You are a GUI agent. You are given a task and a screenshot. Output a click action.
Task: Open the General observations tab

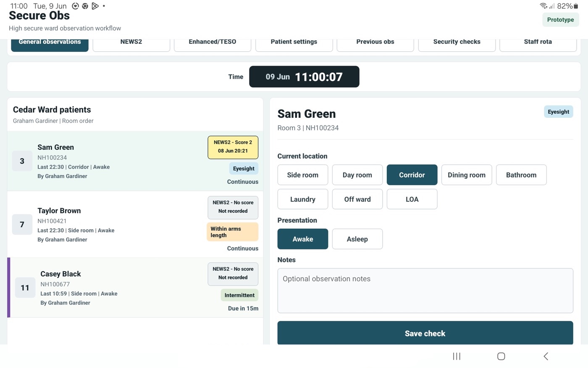pyautogui.click(x=50, y=45)
